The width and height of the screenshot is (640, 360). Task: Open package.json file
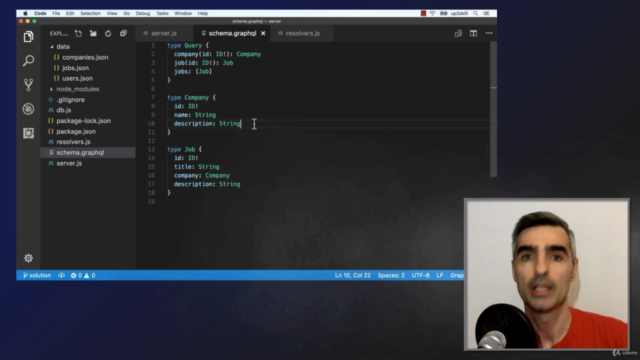click(76, 131)
